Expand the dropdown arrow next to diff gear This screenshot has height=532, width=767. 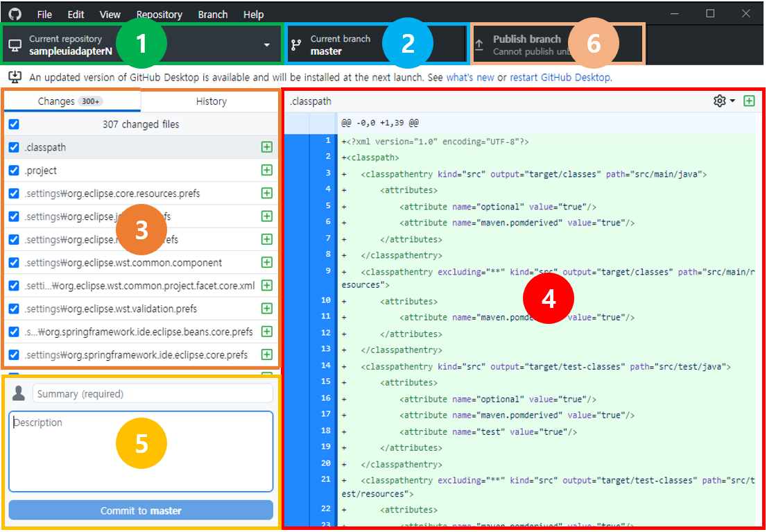pos(732,101)
